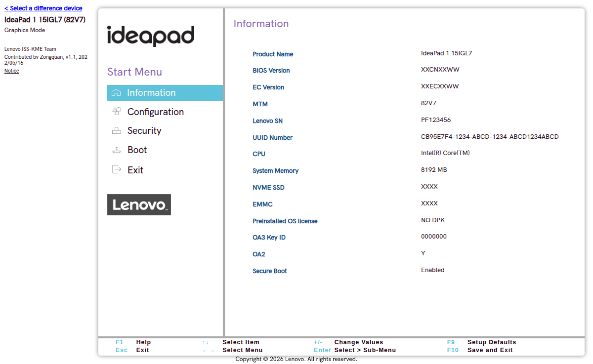Click the Secure Boot value Enabled
The height and width of the screenshot is (364, 593).
pos(433,270)
